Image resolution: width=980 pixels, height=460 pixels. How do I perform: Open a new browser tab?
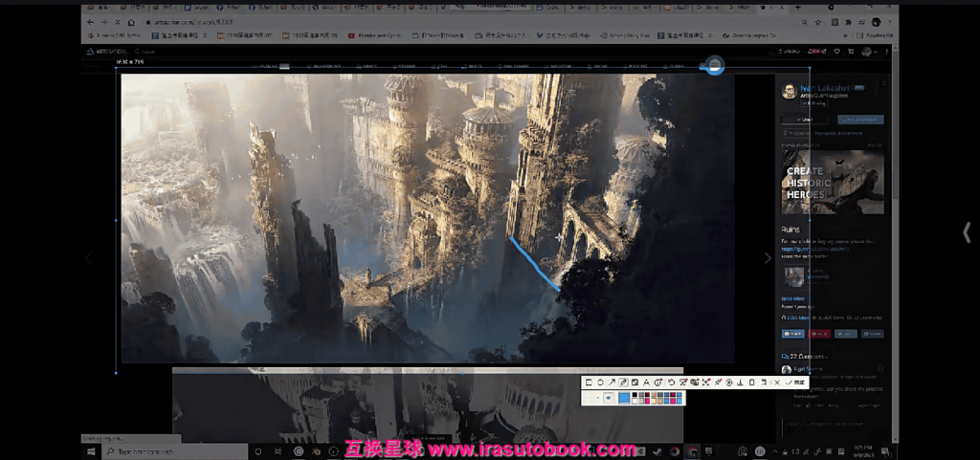(x=797, y=8)
